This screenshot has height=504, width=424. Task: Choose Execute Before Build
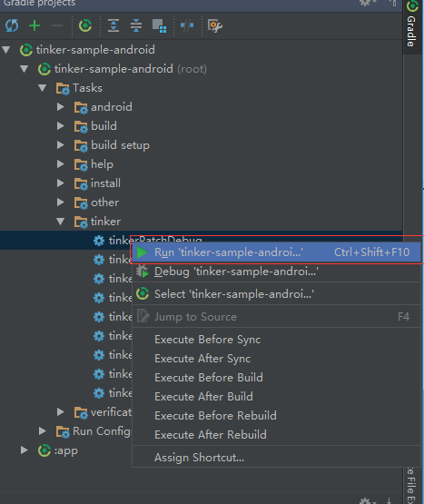pyautogui.click(x=276, y=378)
